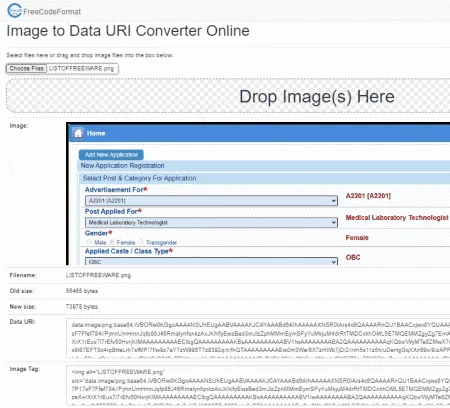Expand the Post Applied For dropdown
The image size is (450, 408).
click(211, 222)
